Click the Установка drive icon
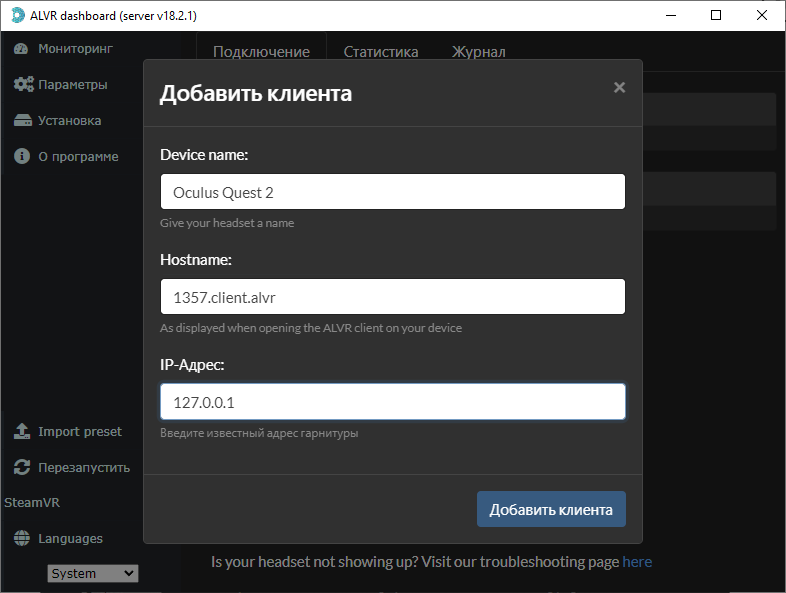Viewport: 786px width, 593px height. pyautogui.click(x=23, y=120)
